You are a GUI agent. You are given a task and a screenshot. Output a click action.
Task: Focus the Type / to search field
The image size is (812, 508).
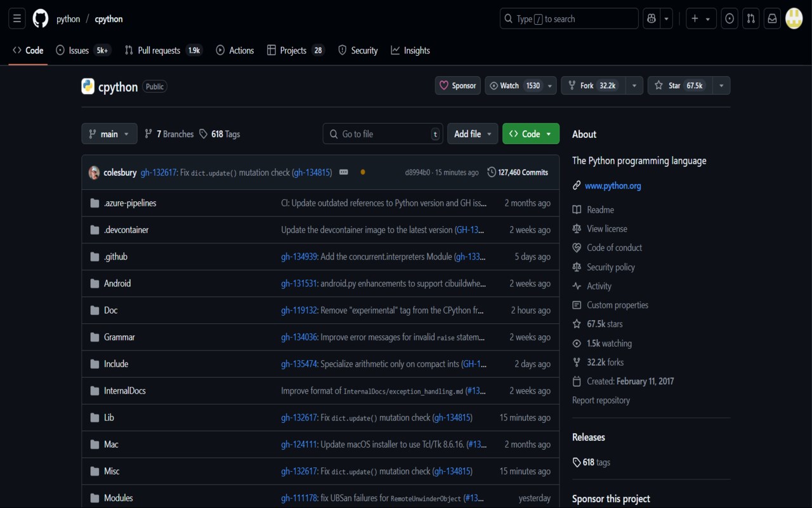(569, 18)
